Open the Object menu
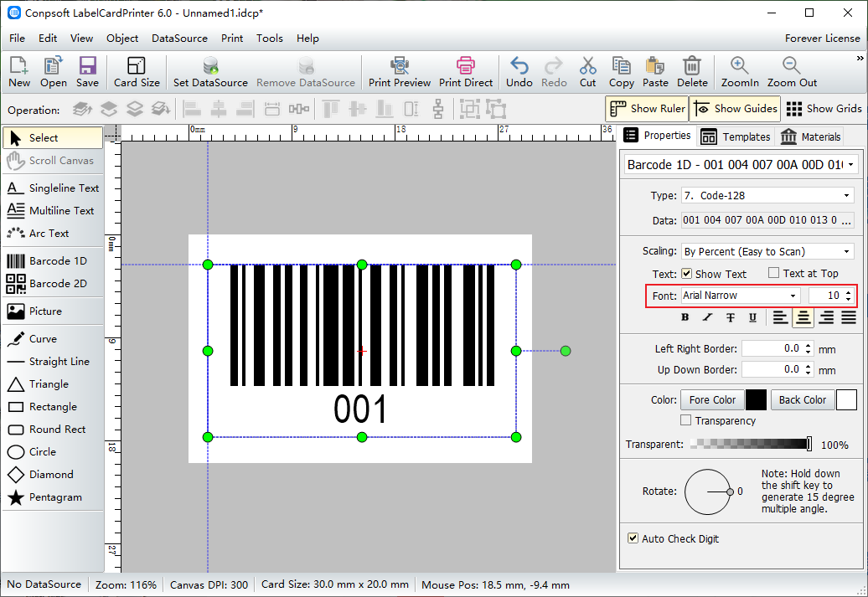 [122, 39]
